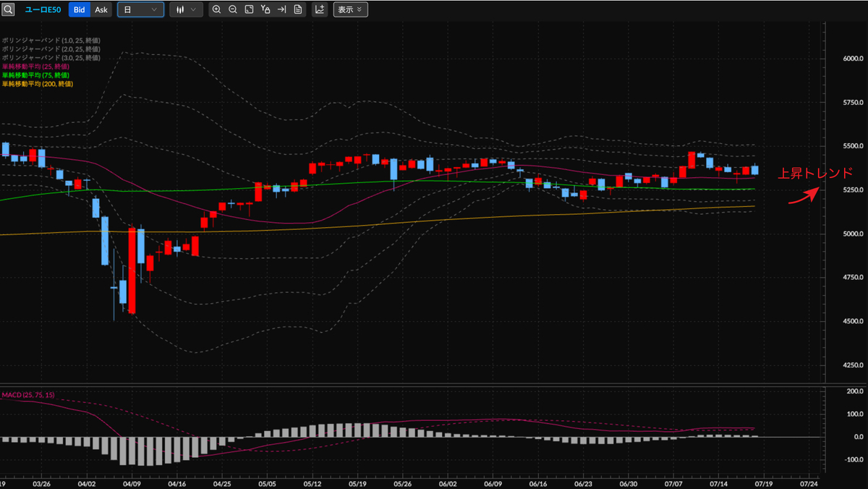Select ボリンジャーバンド (1.0, 25, 終値) indicator label
Viewport: 868px width, 489px height.
coord(51,41)
